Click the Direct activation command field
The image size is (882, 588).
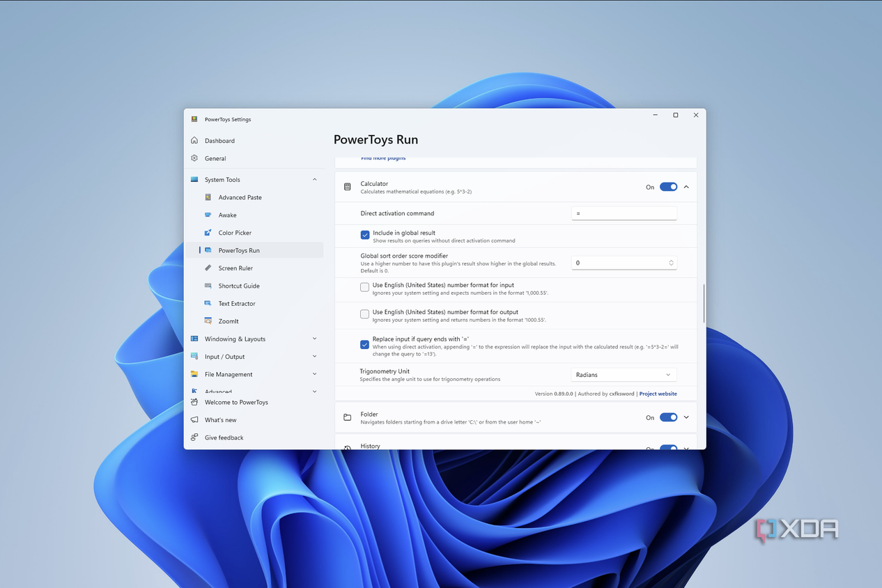[624, 213]
